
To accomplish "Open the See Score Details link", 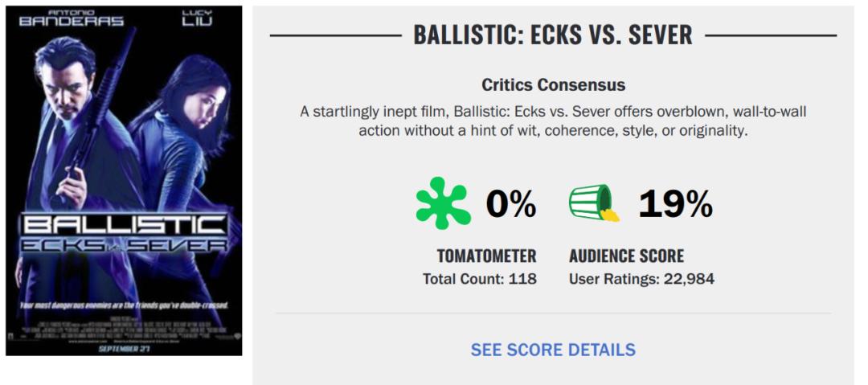I will tap(553, 350).
